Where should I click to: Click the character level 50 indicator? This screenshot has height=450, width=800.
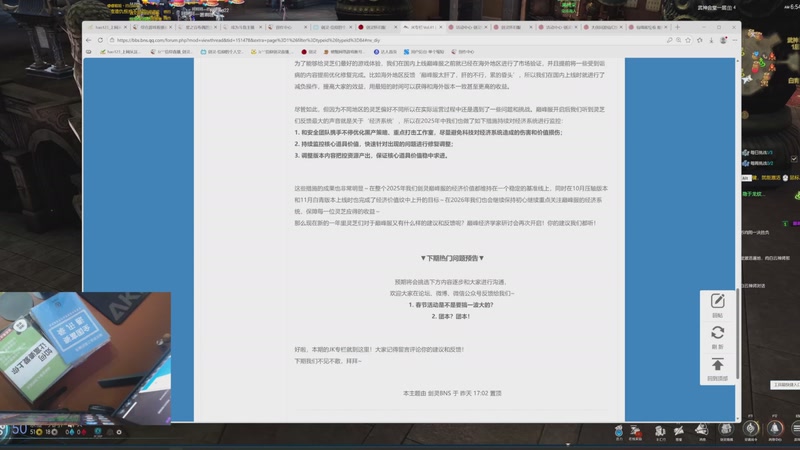(18, 429)
